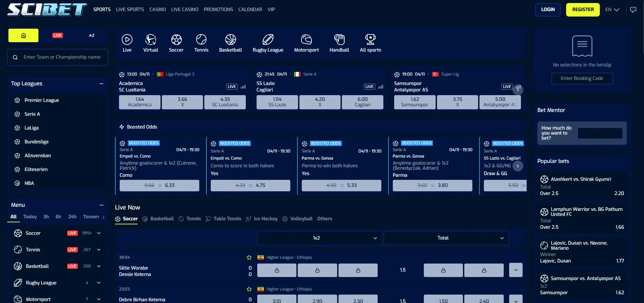Switch Live Now to Volleyball tab
The image size is (644, 303).
[297, 219]
